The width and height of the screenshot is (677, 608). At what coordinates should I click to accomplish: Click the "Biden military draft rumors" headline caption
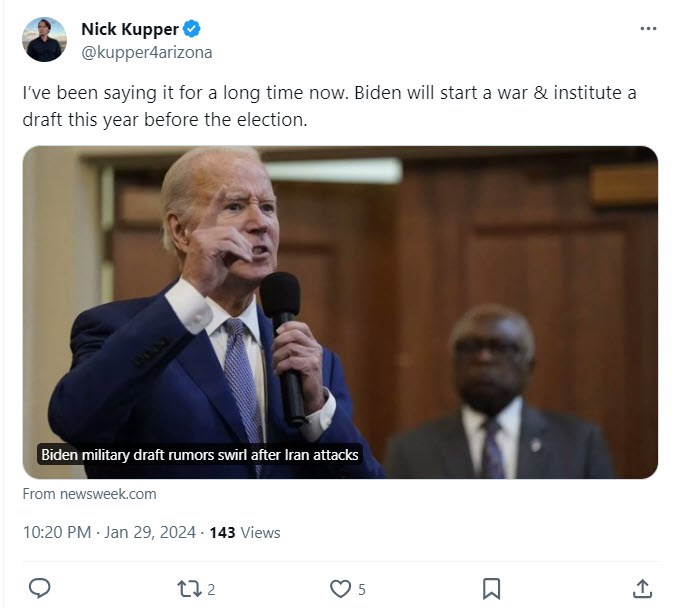pyautogui.click(x=199, y=455)
